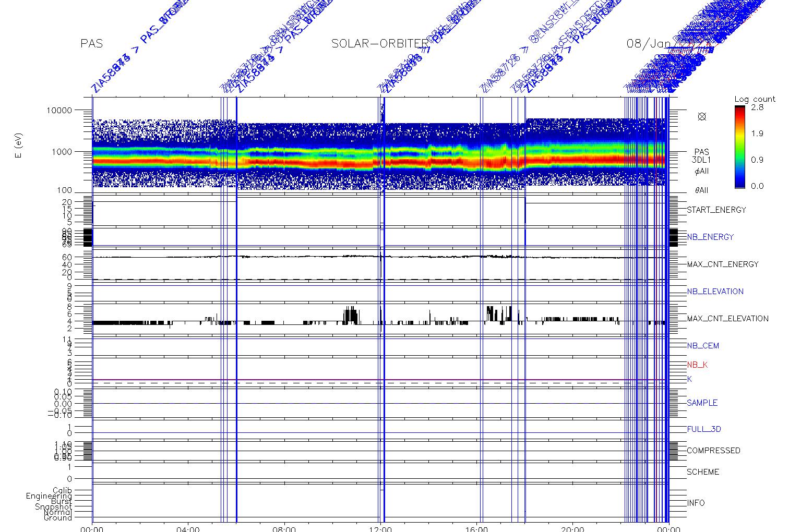Screen dimensions: 789x532
Task: Click the MAX_CNT_ENERGY panel label
Action: point(723,264)
